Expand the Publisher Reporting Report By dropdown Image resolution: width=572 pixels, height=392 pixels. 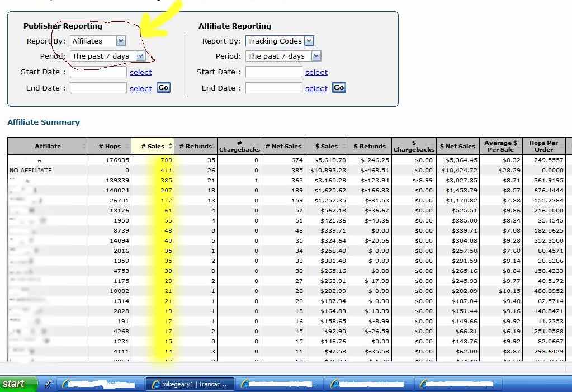click(x=121, y=41)
